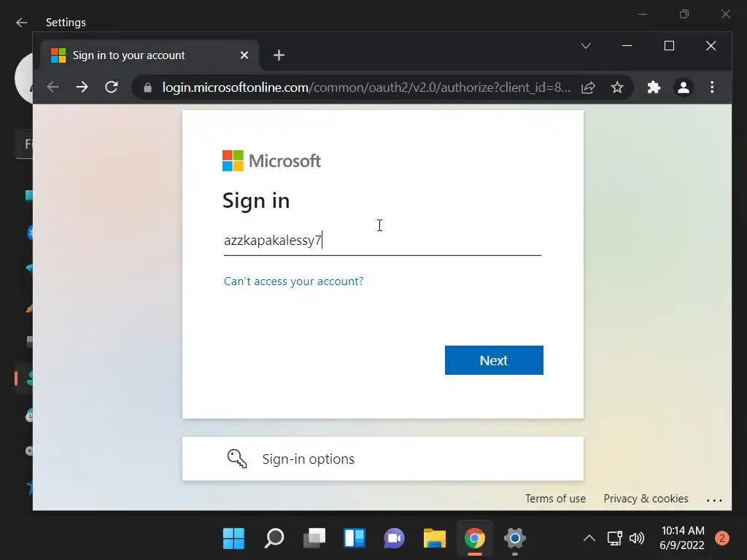Open clock showing 10:14 AM

[682, 538]
